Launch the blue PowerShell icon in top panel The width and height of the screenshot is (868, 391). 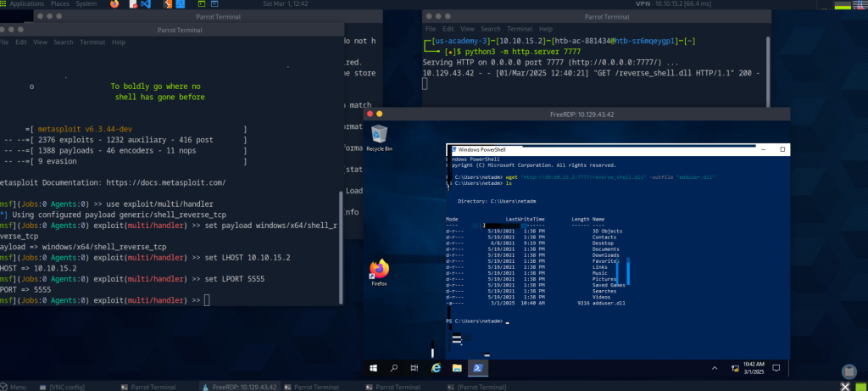(x=216, y=4)
